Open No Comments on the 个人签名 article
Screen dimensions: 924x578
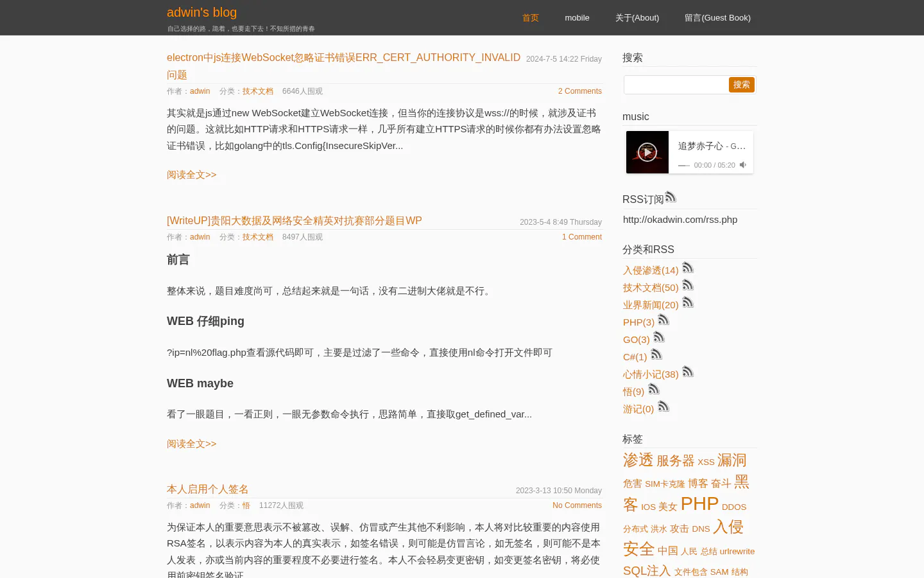pyautogui.click(x=577, y=505)
